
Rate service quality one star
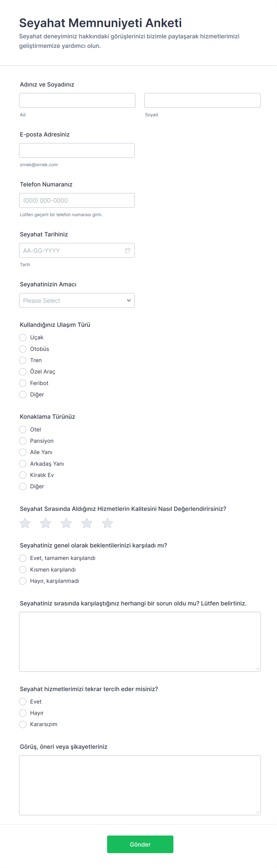[25, 523]
